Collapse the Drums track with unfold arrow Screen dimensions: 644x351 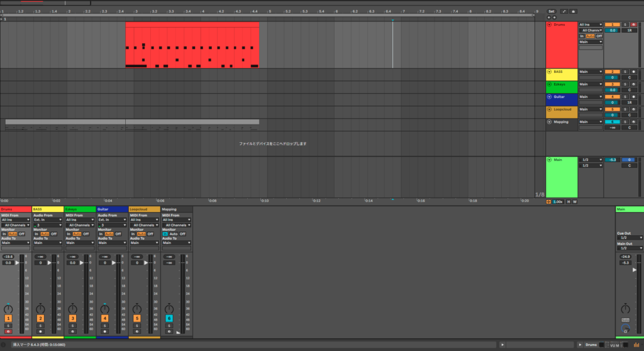549,25
